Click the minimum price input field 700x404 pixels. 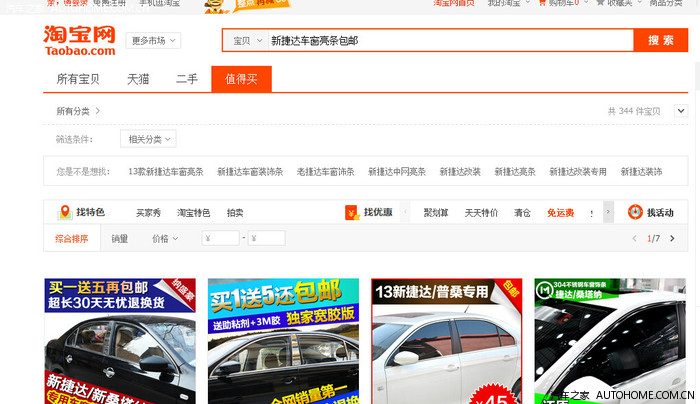(x=221, y=239)
